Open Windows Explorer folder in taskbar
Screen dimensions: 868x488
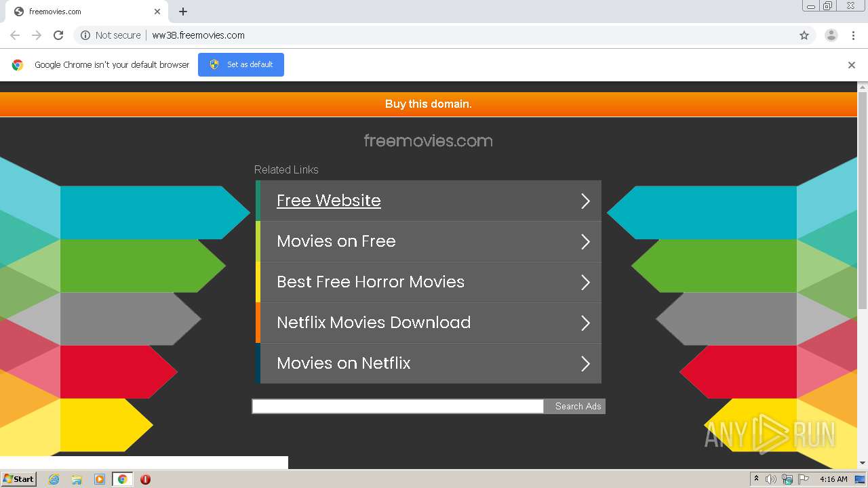(x=77, y=479)
